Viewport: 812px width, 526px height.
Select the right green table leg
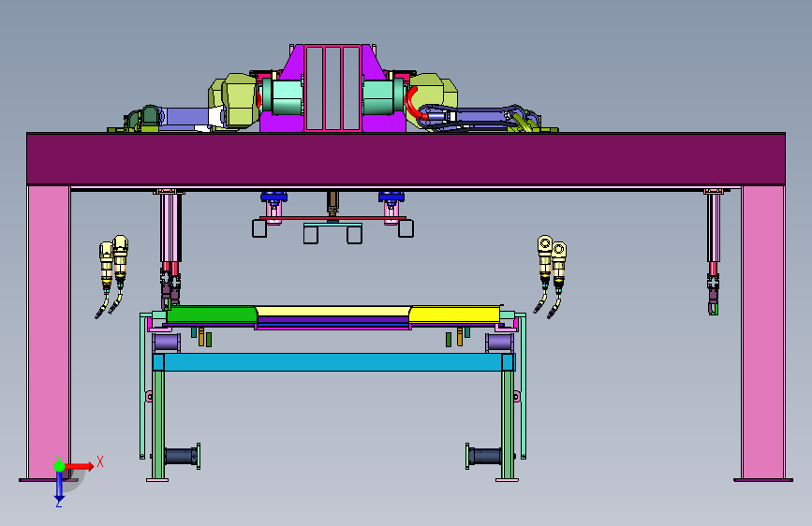point(508,425)
